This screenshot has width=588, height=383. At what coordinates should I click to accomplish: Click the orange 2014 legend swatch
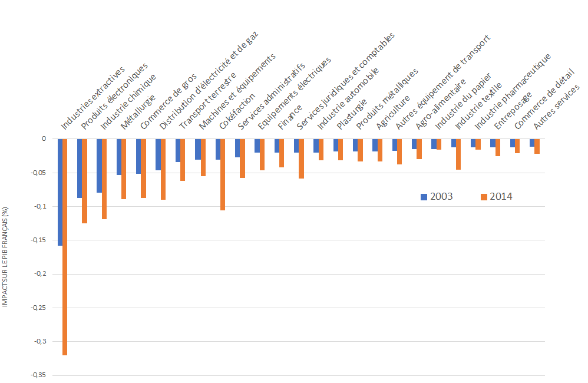point(484,197)
